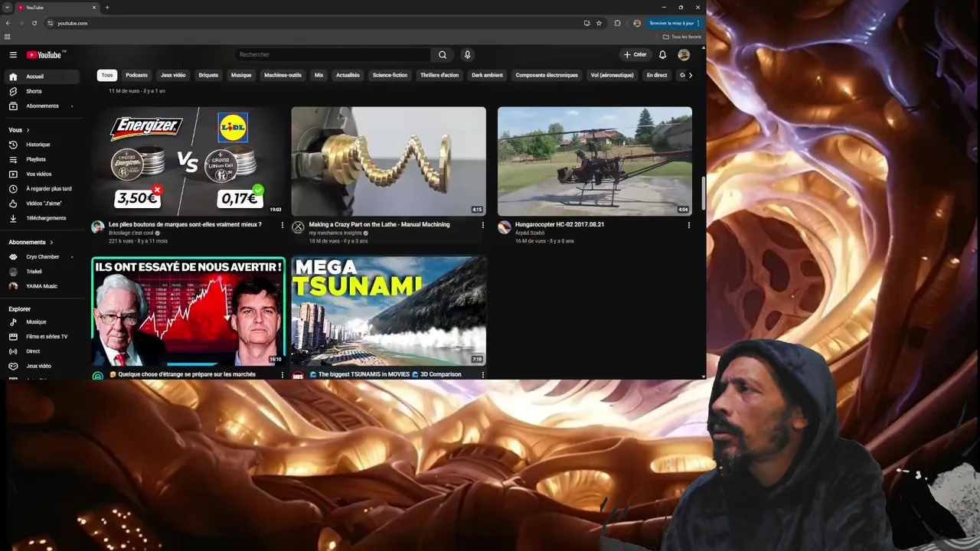Select the Podcasts filter chip

(136, 75)
